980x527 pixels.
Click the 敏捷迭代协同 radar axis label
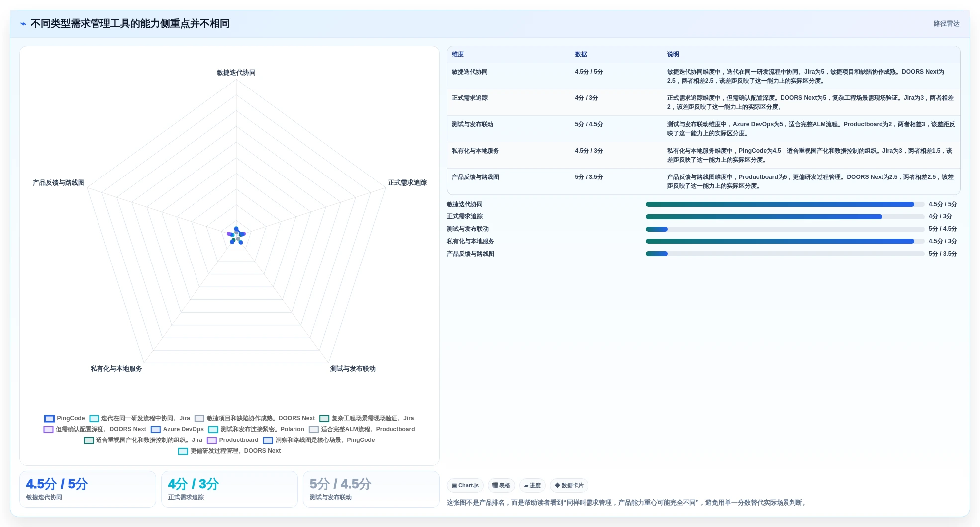pos(236,73)
